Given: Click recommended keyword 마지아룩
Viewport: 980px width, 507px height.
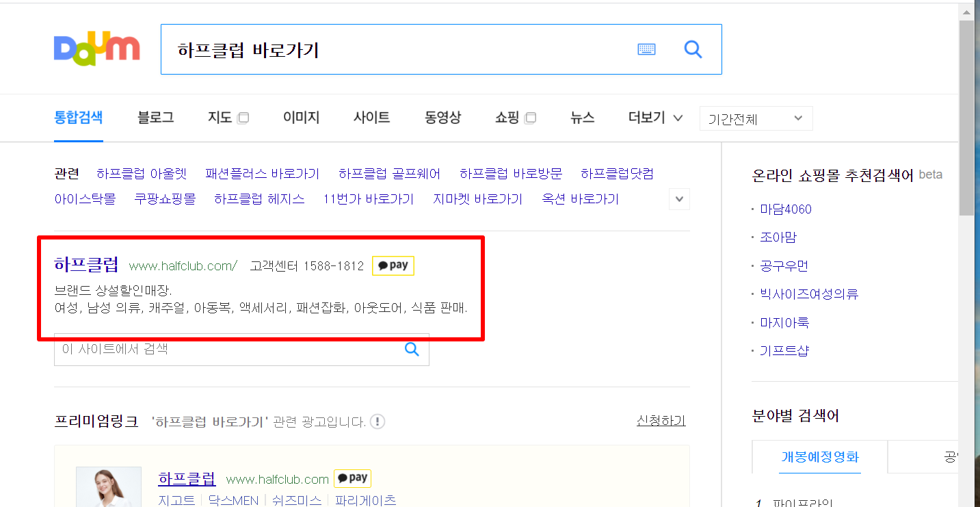Looking at the screenshot, I should [x=784, y=322].
